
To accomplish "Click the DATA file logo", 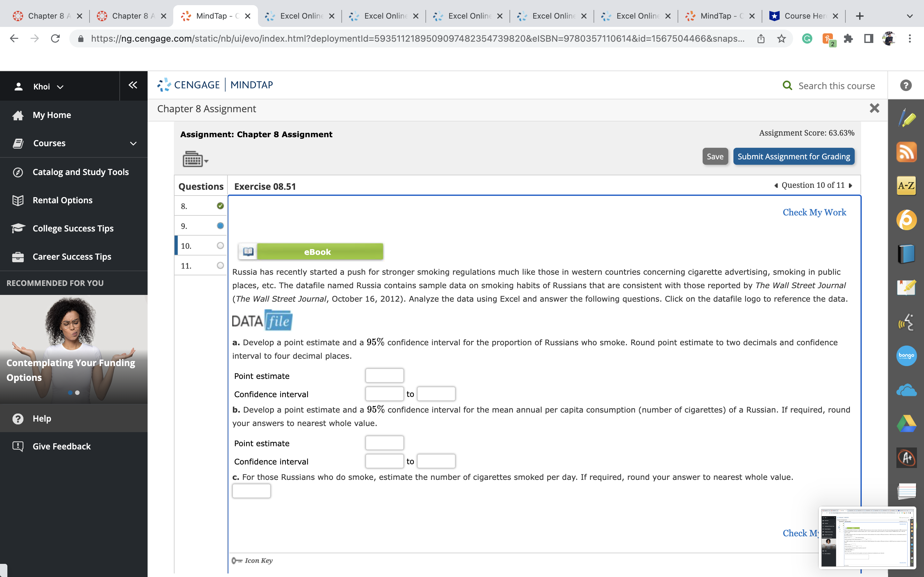I will click(262, 321).
